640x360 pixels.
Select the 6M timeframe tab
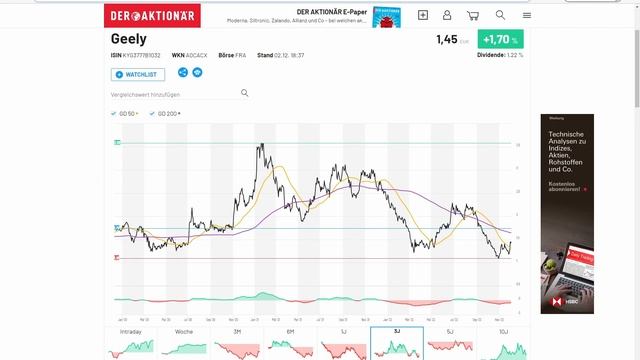(290, 343)
